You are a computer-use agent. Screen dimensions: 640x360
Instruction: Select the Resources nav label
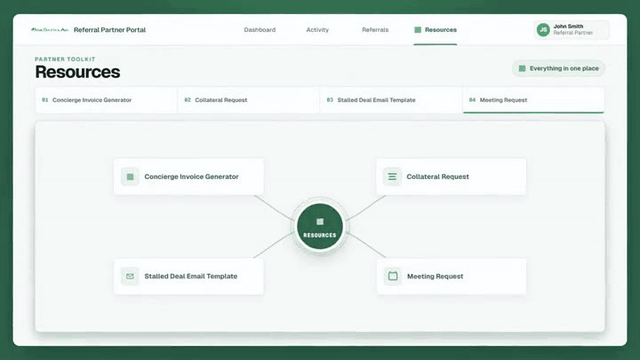point(440,30)
